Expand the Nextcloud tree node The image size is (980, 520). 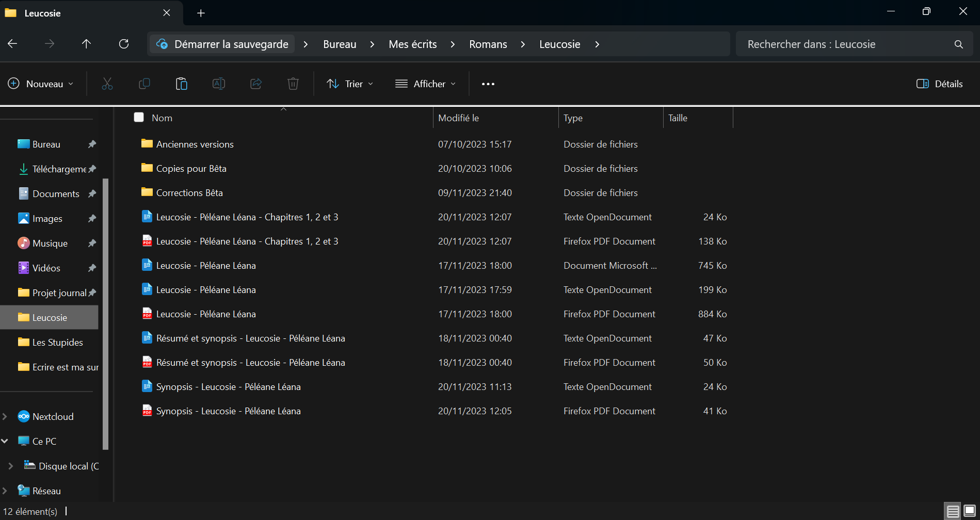tap(5, 416)
